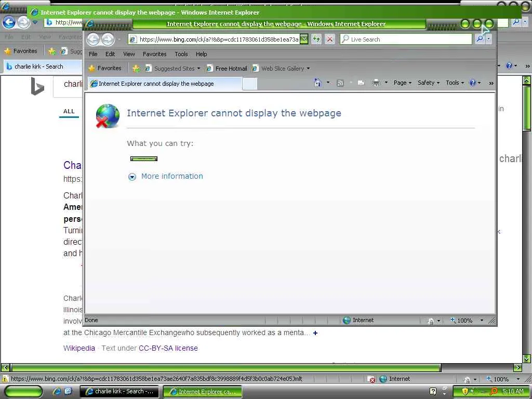
Task: Click the Refresh icon beside address bar
Action: tap(316, 39)
